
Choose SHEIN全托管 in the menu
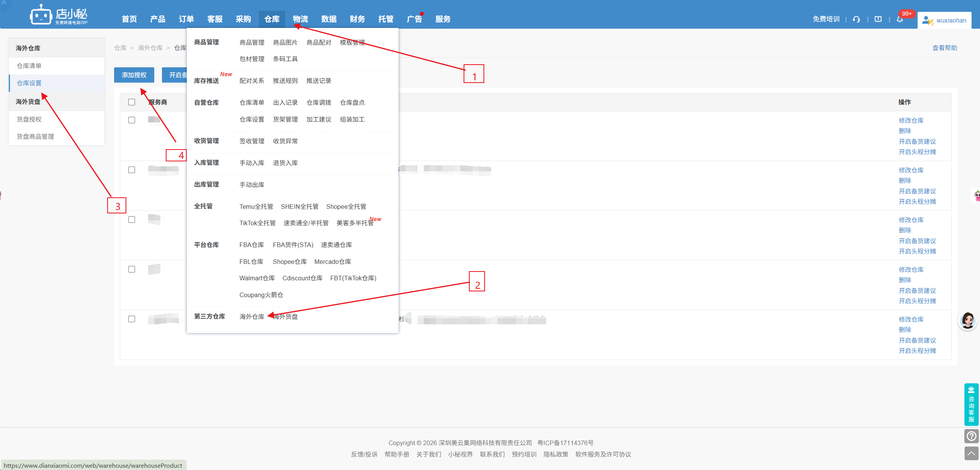[300, 207]
